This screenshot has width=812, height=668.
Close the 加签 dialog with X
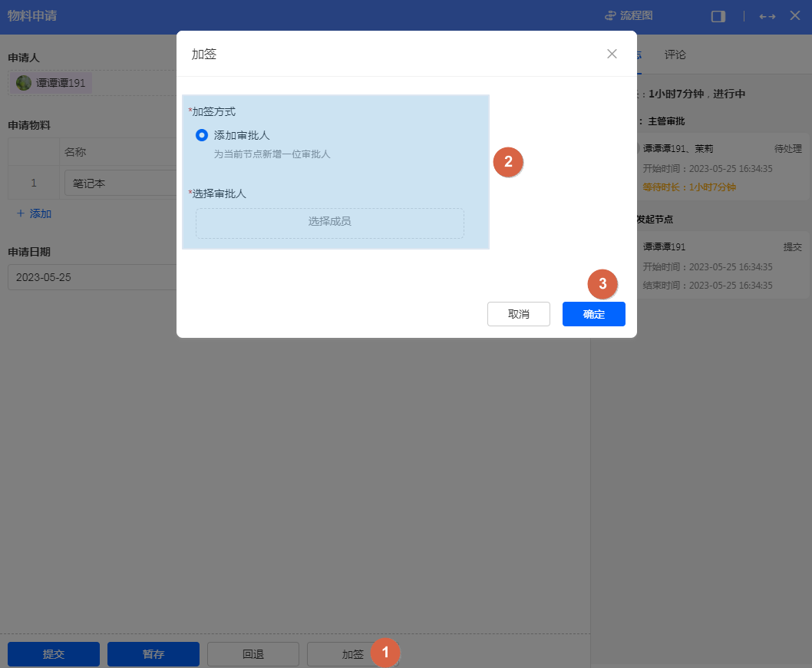tap(612, 54)
